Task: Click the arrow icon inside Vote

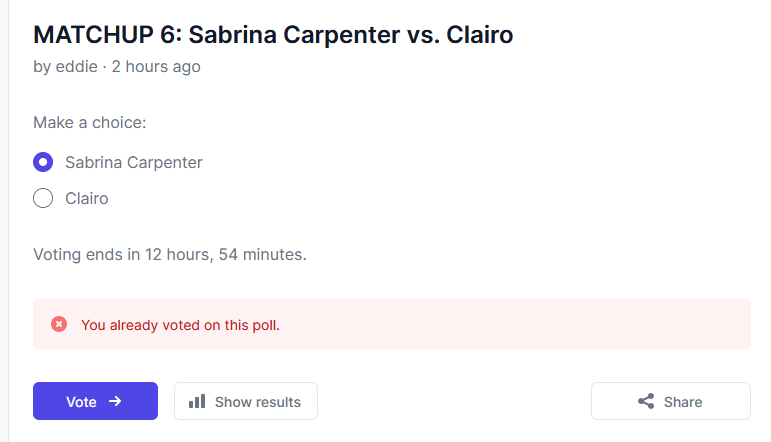Action: pos(115,401)
